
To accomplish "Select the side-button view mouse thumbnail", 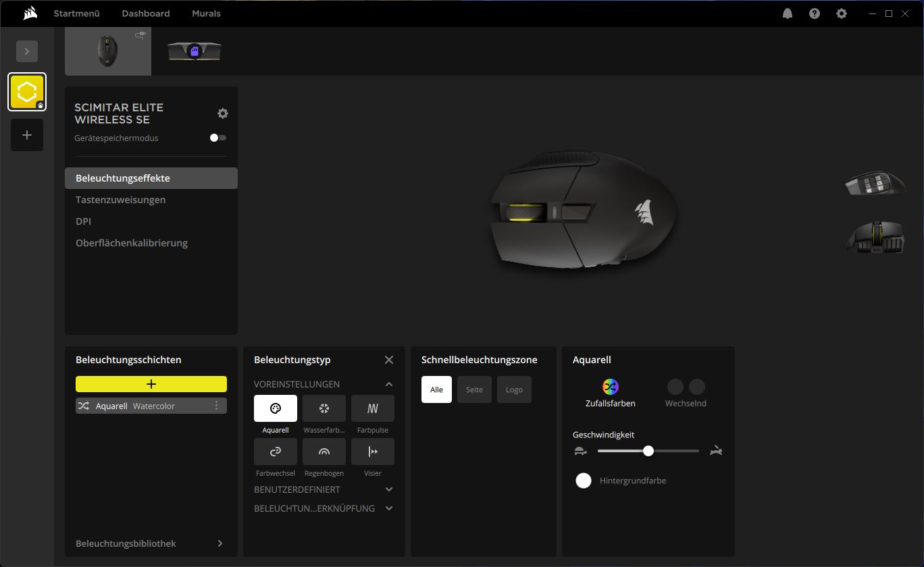I will [x=875, y=183].
